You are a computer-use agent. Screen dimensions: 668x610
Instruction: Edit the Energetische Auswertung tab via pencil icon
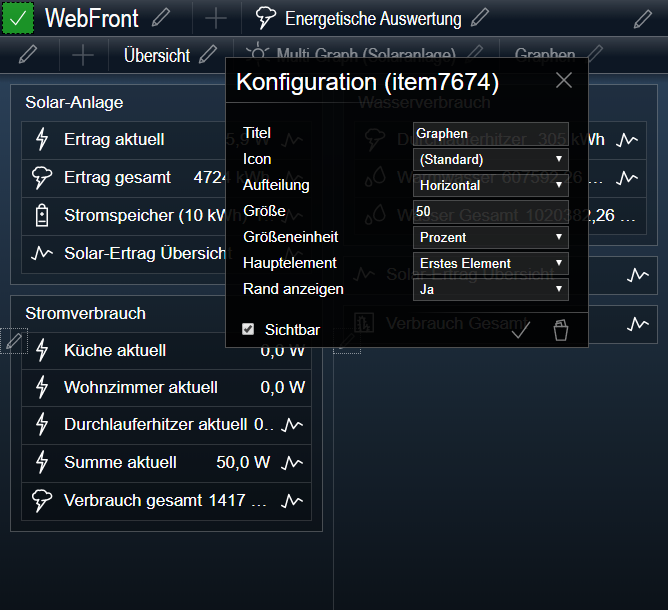(x=481, y=18)
